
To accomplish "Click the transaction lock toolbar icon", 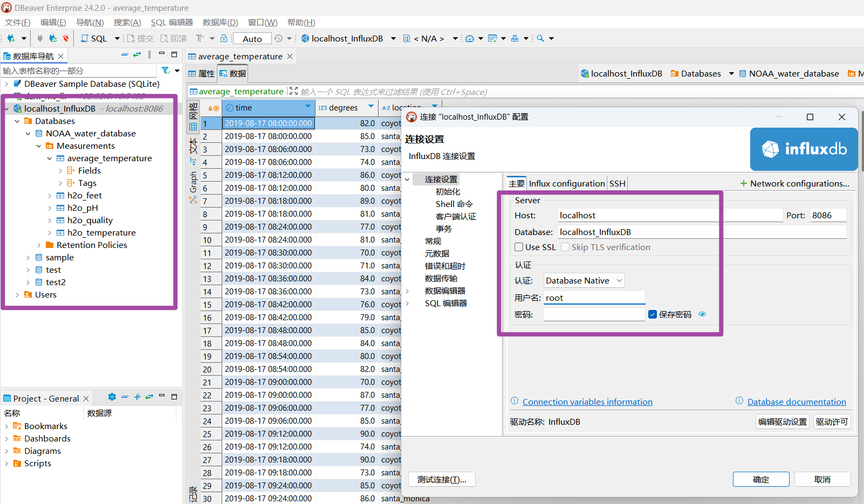I will click(x=224, y=38).
